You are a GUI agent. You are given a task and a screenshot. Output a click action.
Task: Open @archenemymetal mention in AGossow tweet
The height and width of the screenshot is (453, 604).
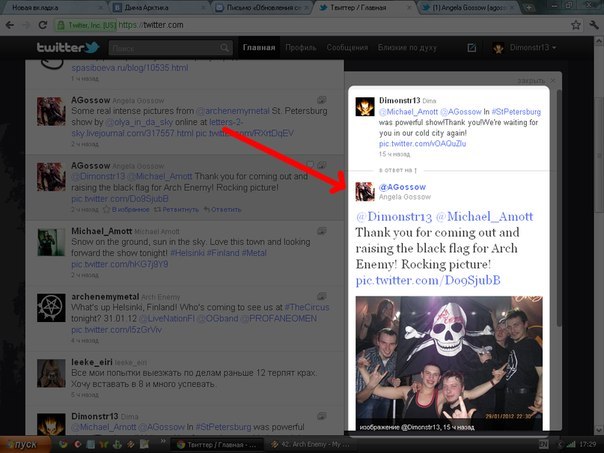tap(233, 111)
